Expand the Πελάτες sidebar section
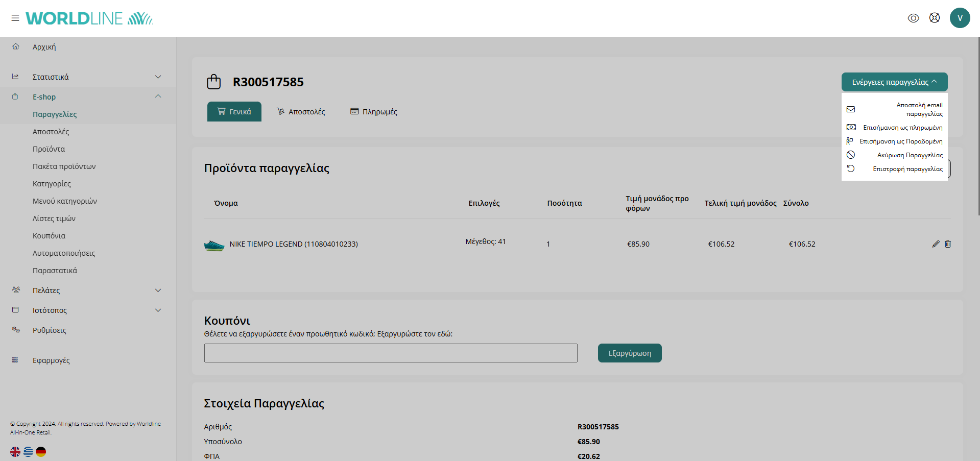Screen dimensions: 980x461 click(158, 290)
